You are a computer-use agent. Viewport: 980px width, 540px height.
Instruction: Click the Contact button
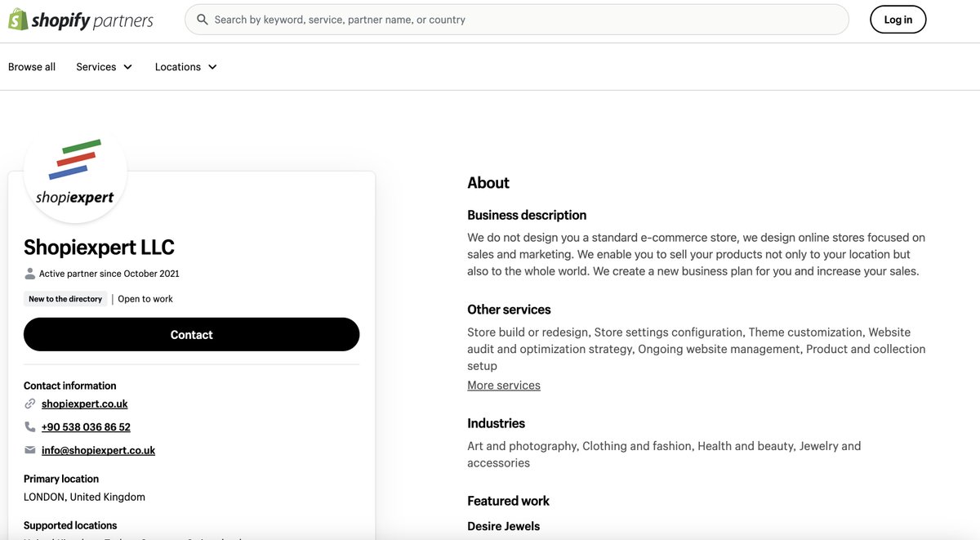pyautogui.click(x=191, y=334)
